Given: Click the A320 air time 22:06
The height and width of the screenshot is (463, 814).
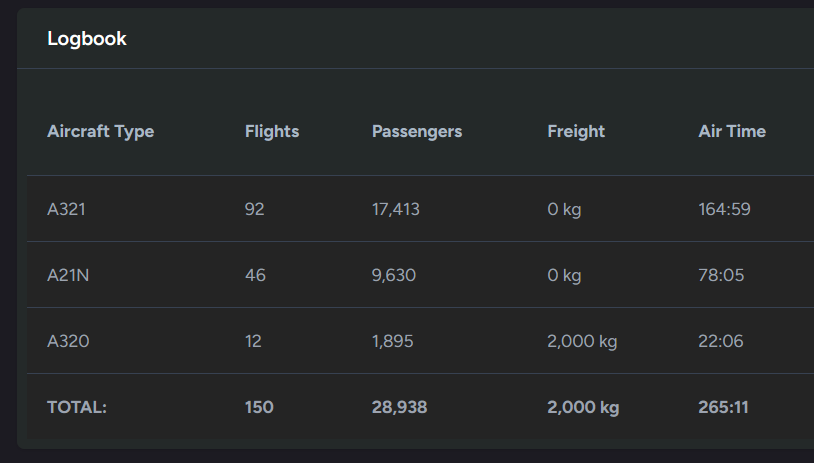Looking at the screenshot, I should point(721,341).
